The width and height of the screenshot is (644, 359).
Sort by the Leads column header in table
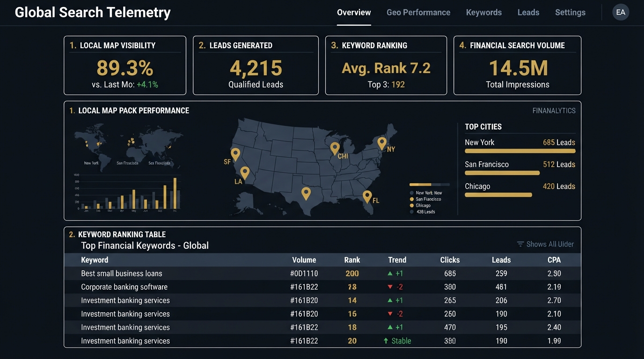pyautogui.click(x=501, y=260)
